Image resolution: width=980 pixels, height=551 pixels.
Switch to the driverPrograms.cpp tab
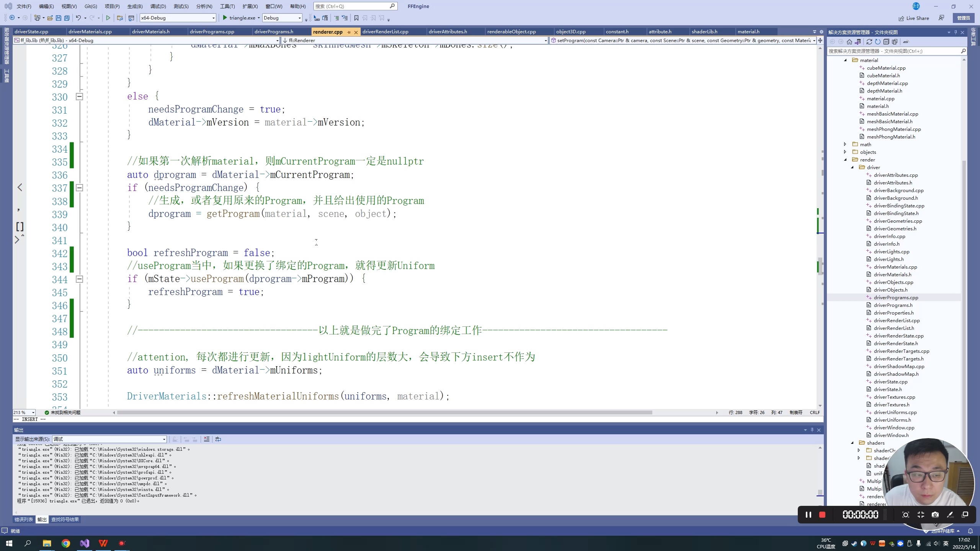coord(212,32)
